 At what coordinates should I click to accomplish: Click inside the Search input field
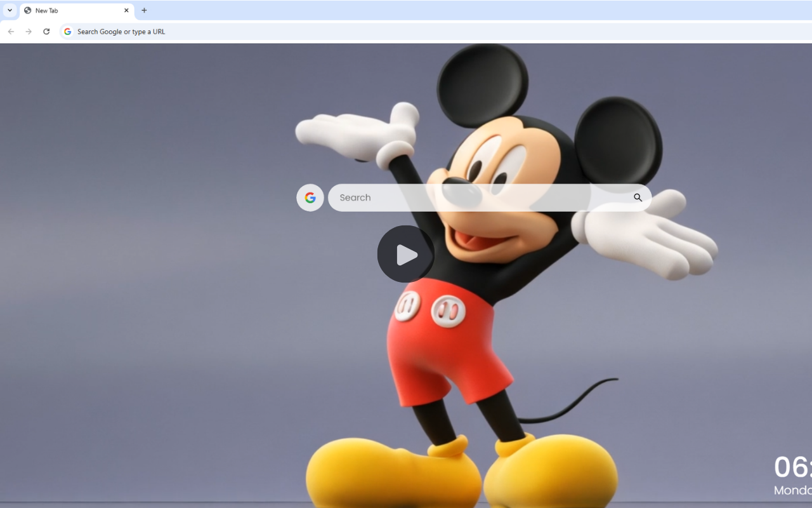[x=444, y=197]
